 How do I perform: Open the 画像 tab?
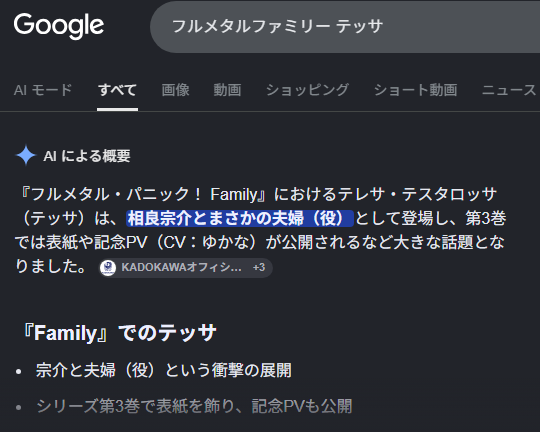click(176, 90)
